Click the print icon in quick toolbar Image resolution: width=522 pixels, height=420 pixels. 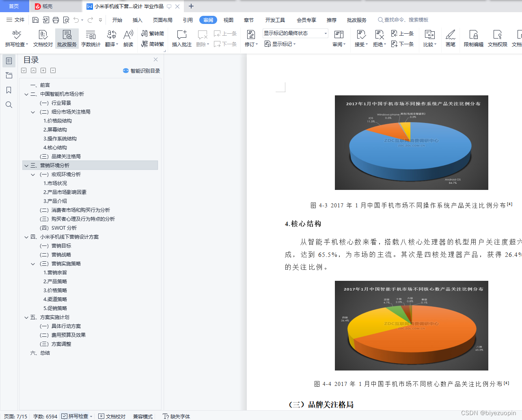(56, 20)
